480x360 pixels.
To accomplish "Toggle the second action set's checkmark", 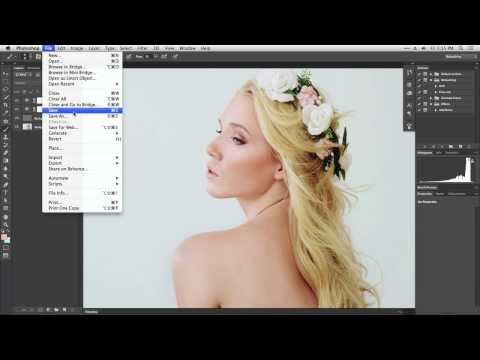I will coord(420,80).
